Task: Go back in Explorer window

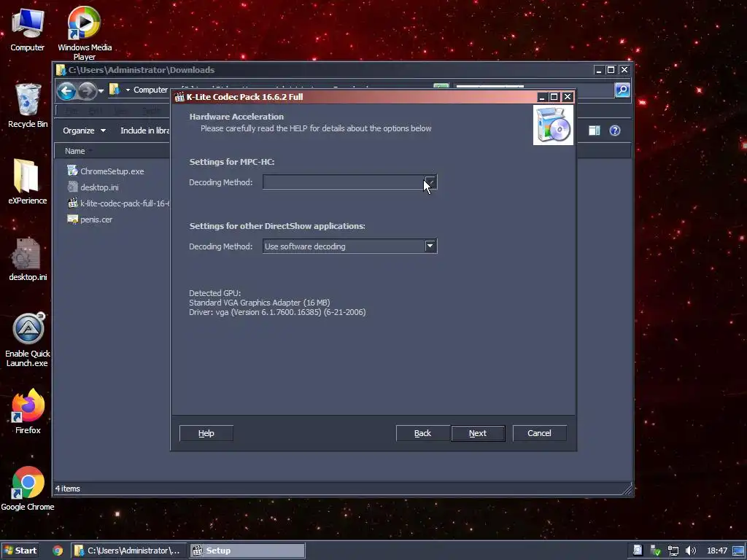Action: (66, 90)
